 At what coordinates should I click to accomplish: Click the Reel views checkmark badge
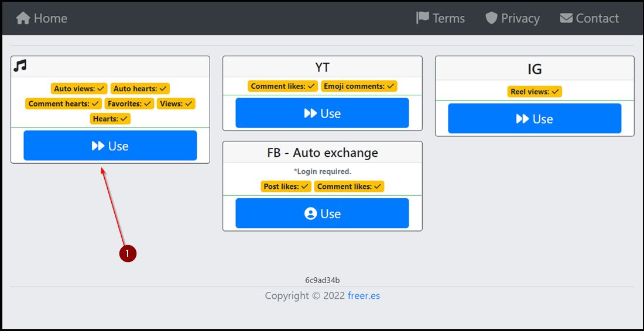(x=535, y=92)
